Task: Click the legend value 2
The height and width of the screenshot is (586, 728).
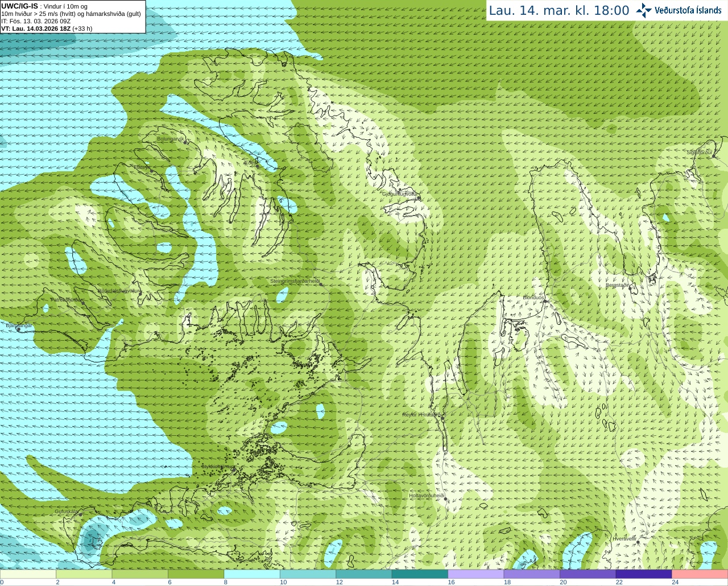Action: click(58, 582)
